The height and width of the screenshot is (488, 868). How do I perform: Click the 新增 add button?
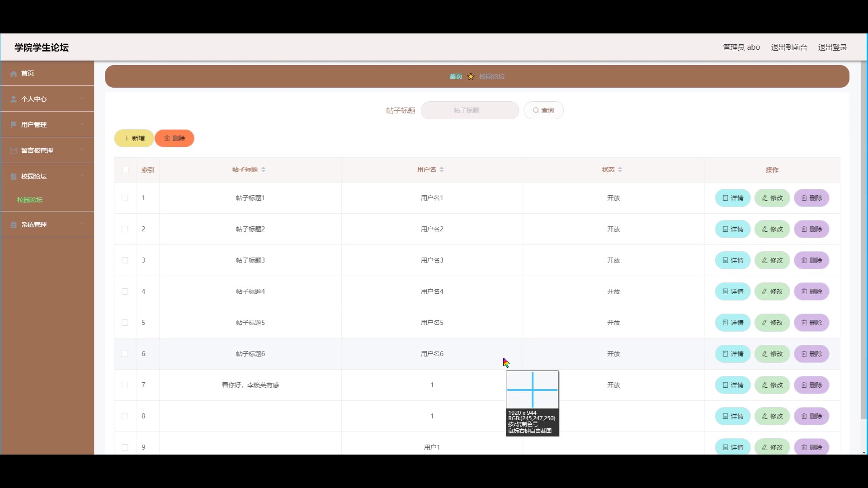(134, 138)
